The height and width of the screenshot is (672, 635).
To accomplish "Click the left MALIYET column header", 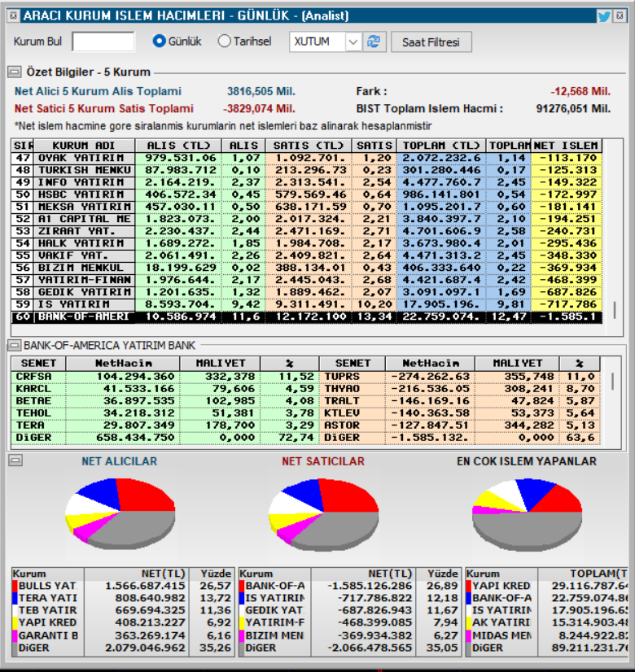I will [x=221, y=364].
